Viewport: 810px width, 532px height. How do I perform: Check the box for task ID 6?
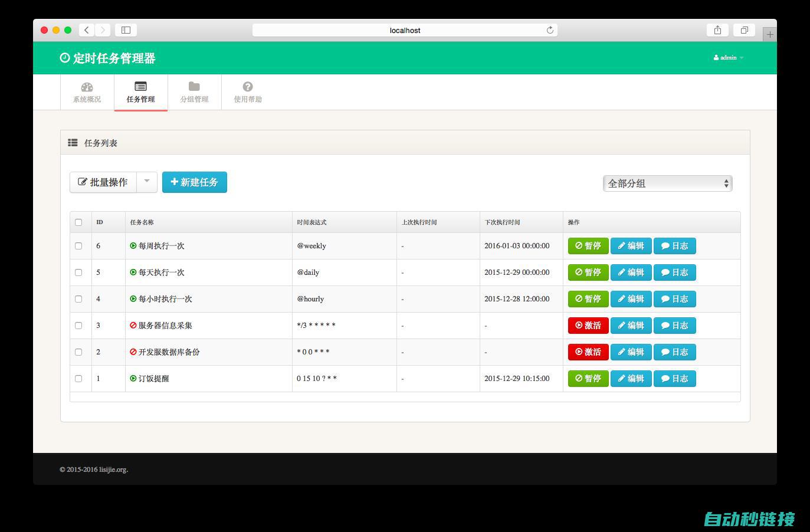(78, 246)
